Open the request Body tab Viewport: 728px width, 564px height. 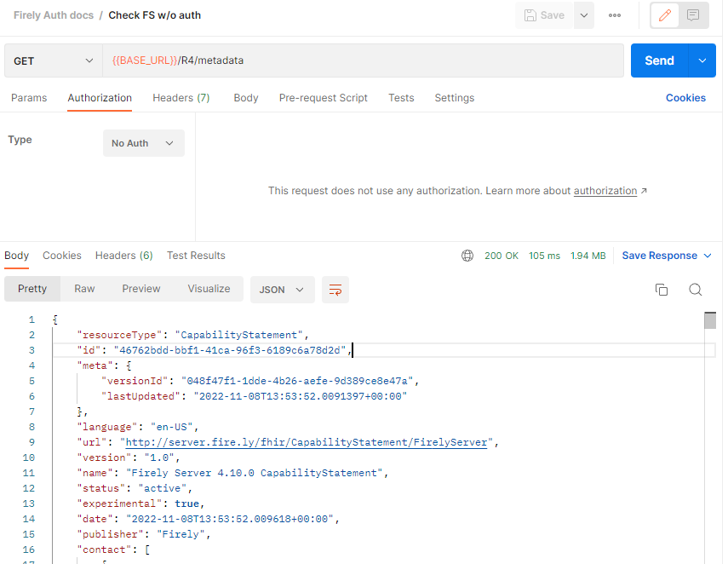(245, 98)
